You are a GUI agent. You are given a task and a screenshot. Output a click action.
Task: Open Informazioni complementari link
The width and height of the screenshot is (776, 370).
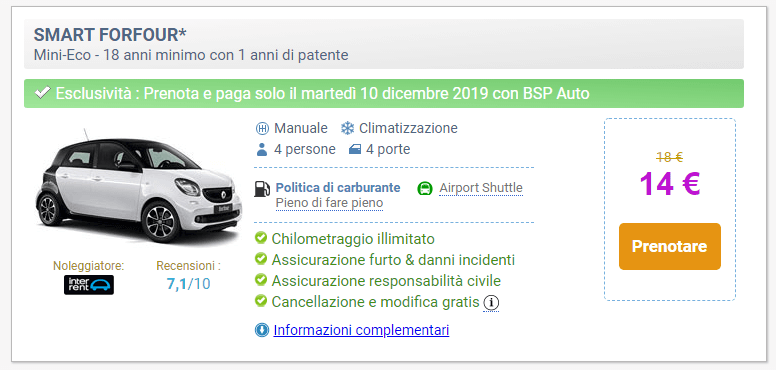coord(361,330)
